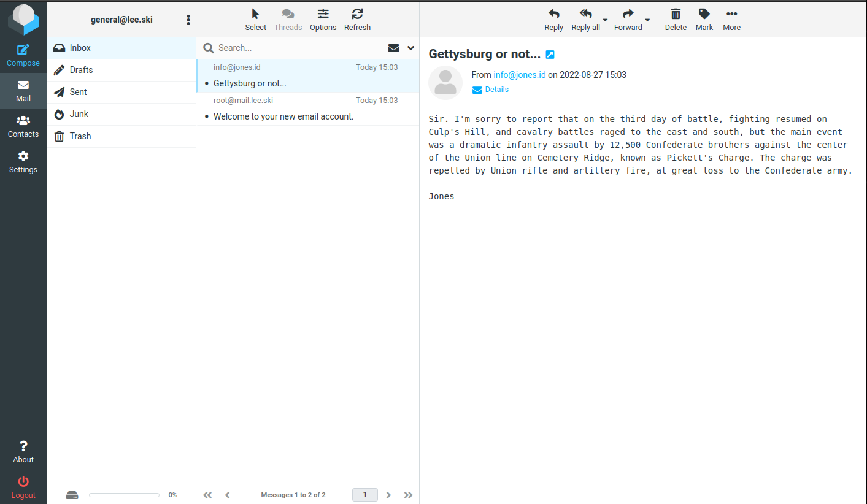Open the Contacts section
The height and width of the screenshot is (504, 867).
[23, 121]
